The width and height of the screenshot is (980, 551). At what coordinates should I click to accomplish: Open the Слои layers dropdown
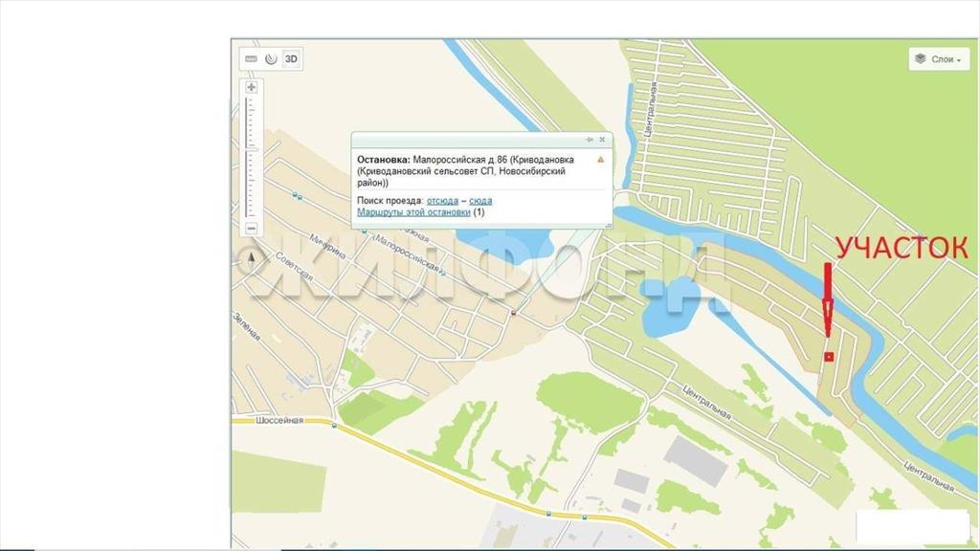point(939,59)
